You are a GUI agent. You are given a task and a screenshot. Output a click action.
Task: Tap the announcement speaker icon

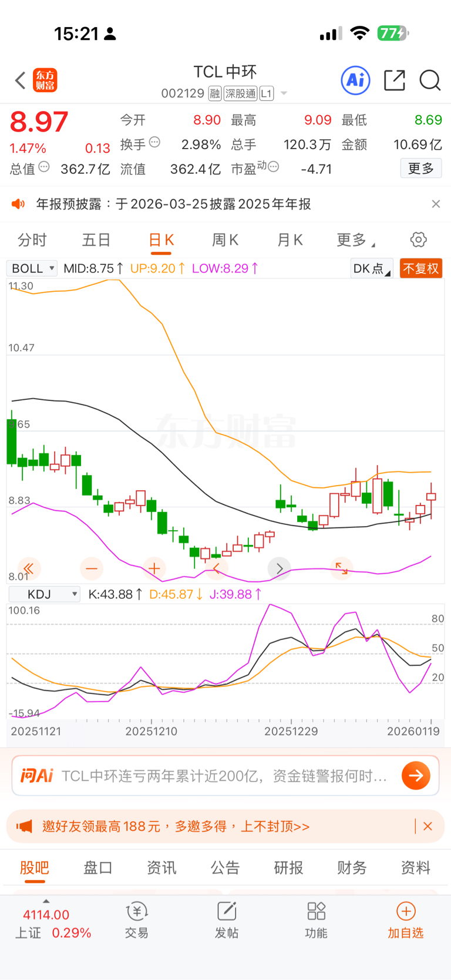[18, 204]
